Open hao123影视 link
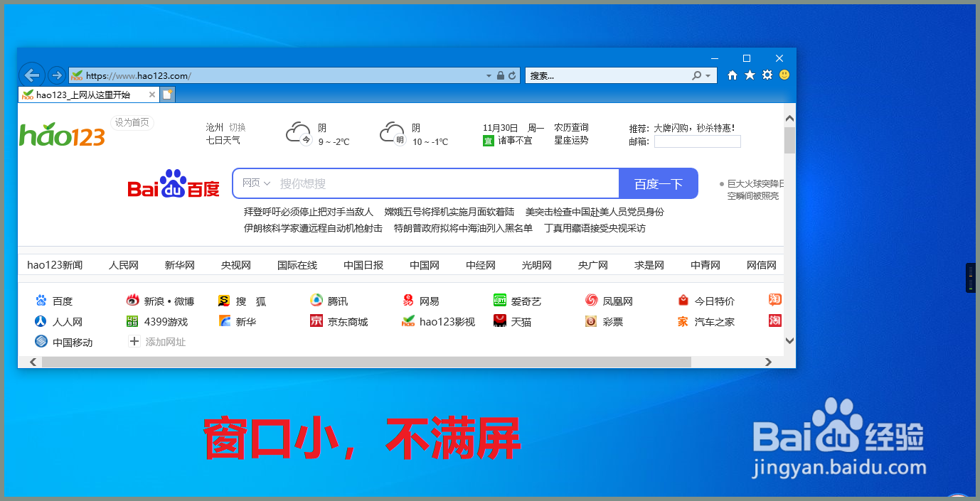Screen dimensions: 980x501 (x=447, y=322)
